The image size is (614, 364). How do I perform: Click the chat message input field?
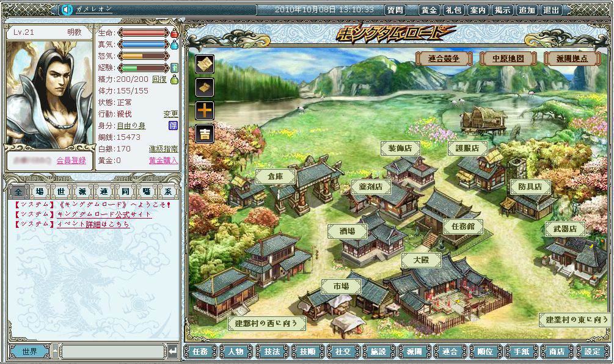112,351
